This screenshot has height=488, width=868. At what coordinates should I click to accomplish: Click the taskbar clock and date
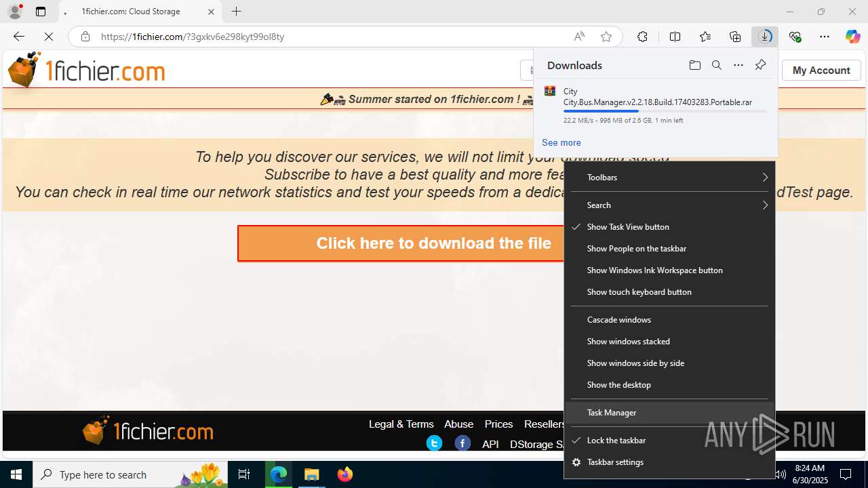pyautogui.click(x=810, y=474)
